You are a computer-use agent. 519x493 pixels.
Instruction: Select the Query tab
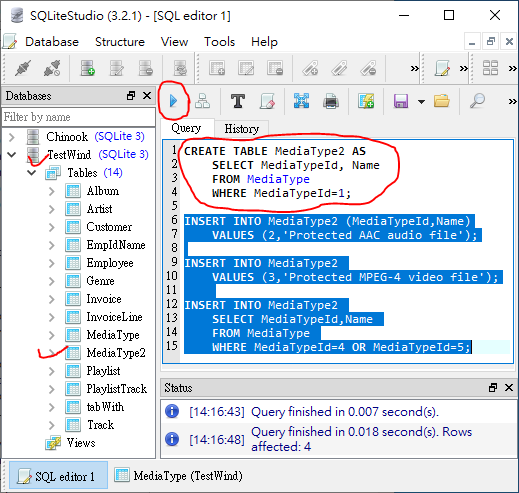click(x=186, y=128)
